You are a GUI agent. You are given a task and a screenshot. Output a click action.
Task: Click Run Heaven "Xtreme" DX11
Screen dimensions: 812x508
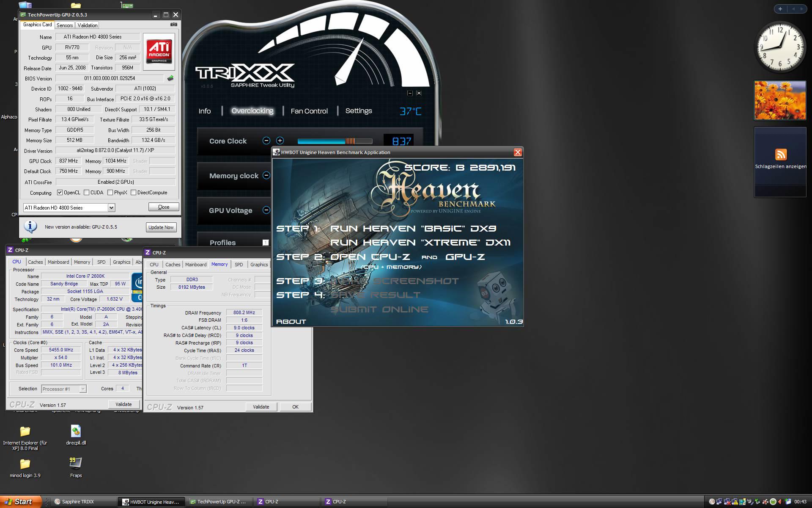[x=420, y=243]
